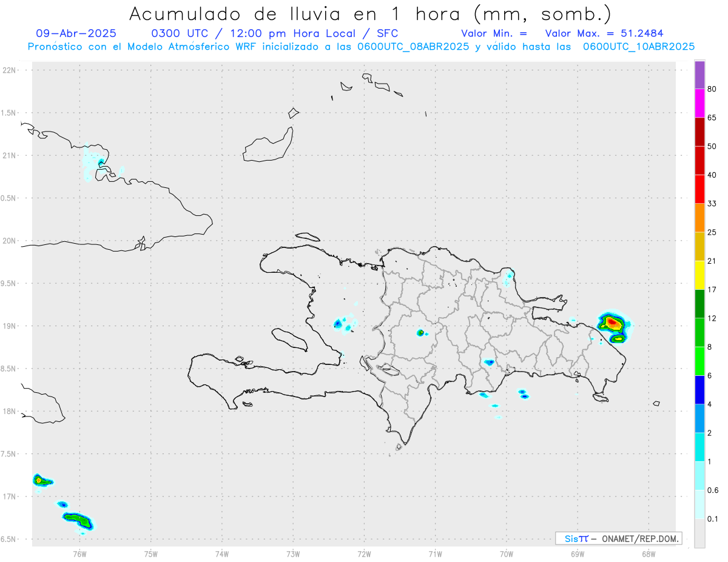This screenshot has width=728, height=562.
Task: Click the '18N' latitude label
Action: click(x=10, y=411)
